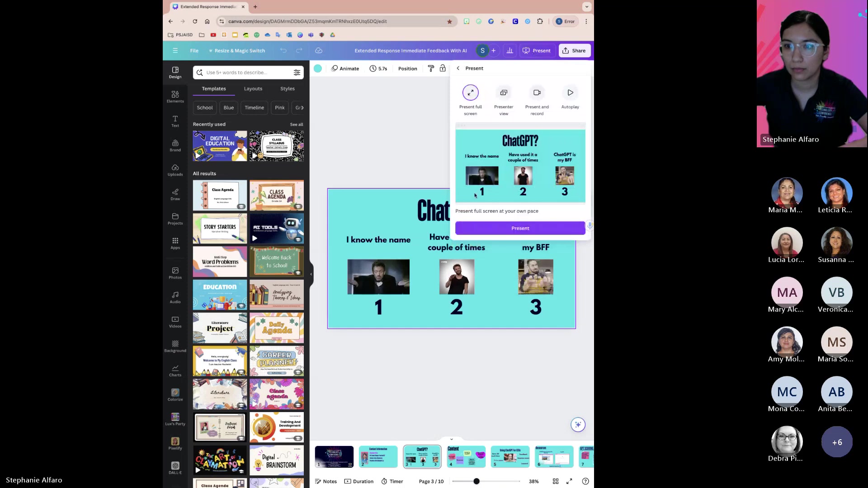The width and height of the screenshot is (868, 488).
Task: Filter templates by School chip
Action: click(205, 108)
